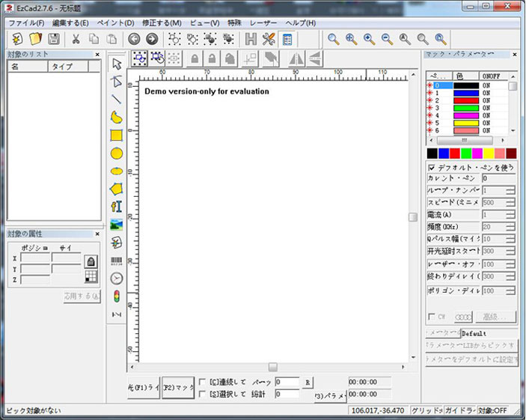Select the pick arrow tool
The width and height of the screenshot is (526, 420).
pos(117,64)
